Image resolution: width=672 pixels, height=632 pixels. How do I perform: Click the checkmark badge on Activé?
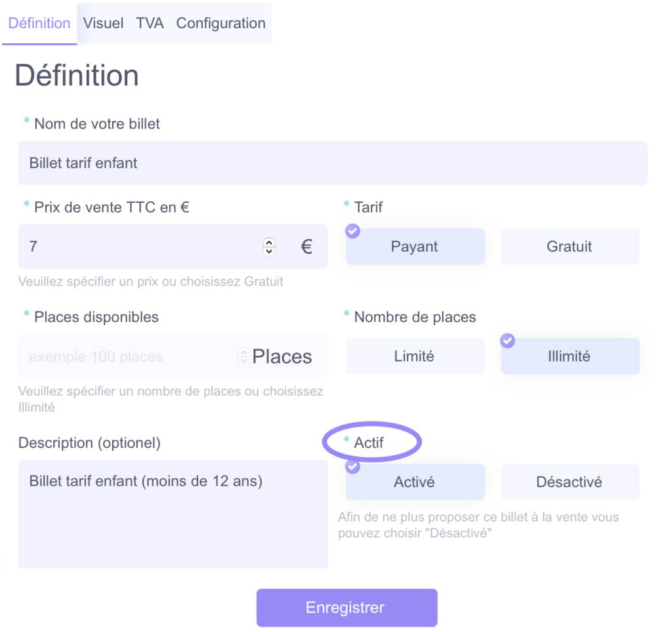point(352,467)
